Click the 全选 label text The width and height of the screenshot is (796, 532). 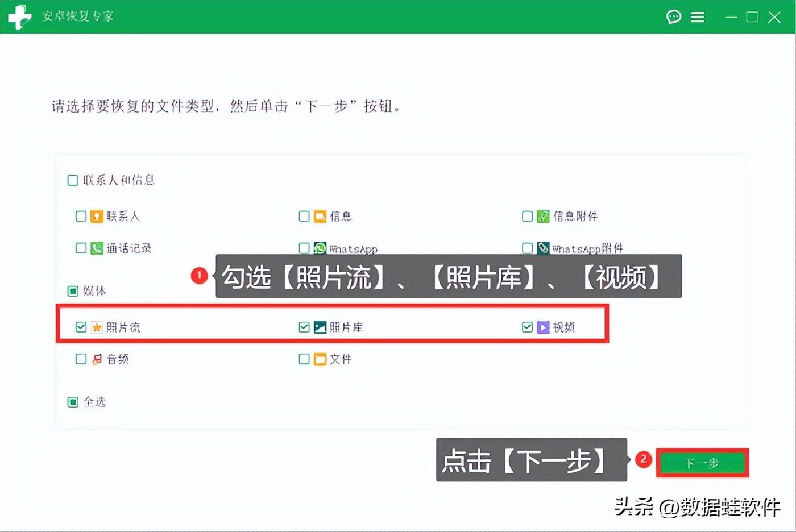point(95,402)
